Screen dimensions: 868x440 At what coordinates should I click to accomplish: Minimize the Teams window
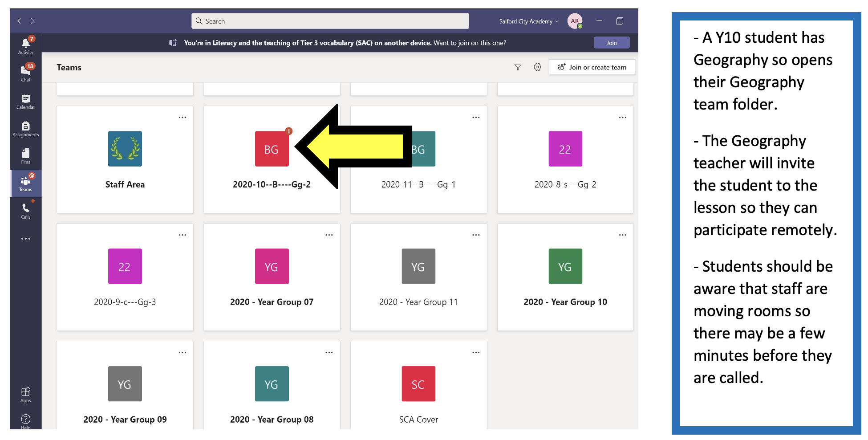600,21
